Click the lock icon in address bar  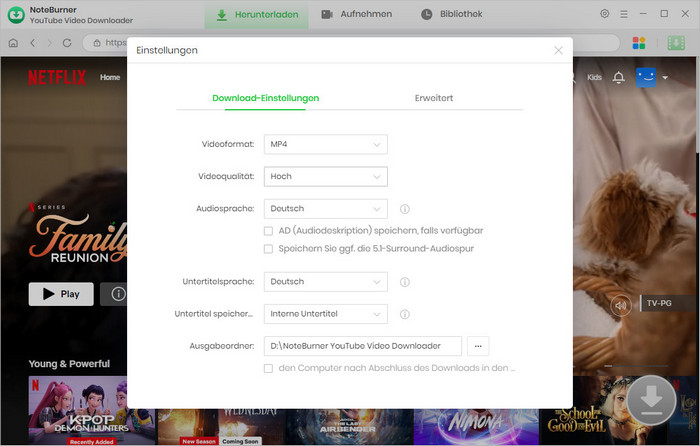97,43
